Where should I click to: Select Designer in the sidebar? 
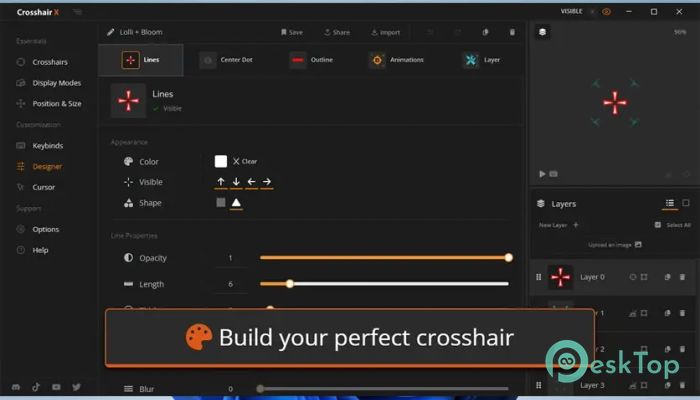point(39,167)
